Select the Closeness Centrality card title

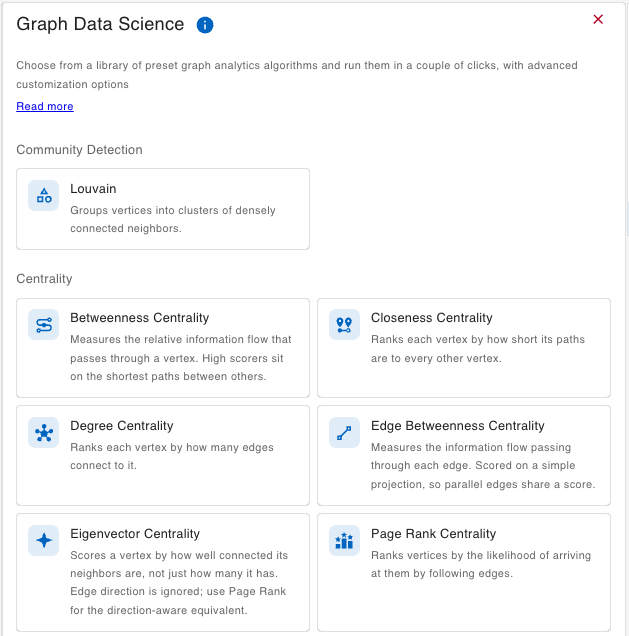431,318
